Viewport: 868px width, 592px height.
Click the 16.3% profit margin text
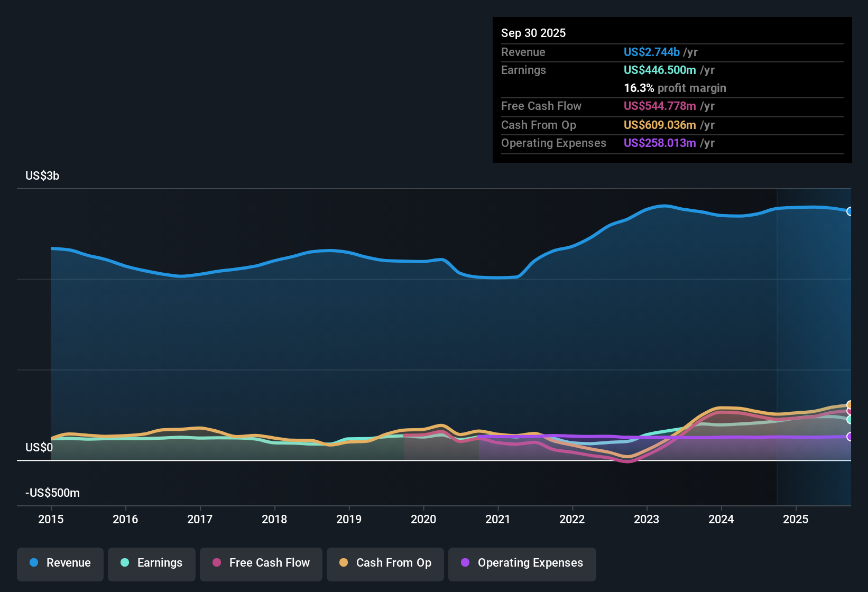point(675,88)
